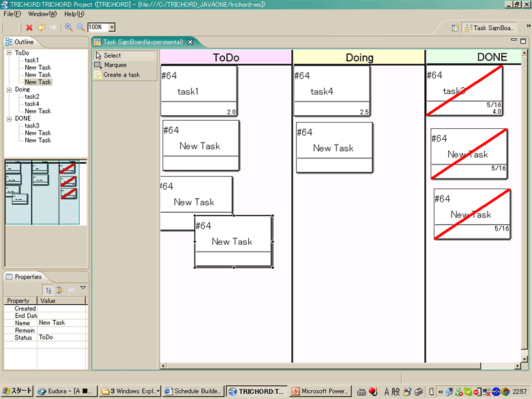Select the task4 card in Doing
The width and height of the screenshot is (532, 399).
332,91
